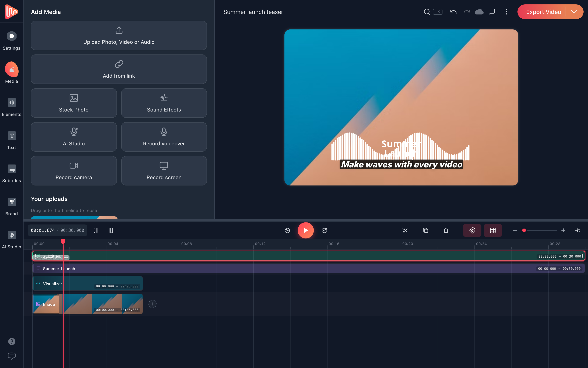This screenshot has height=368, width=588.
Task: Skip forward 10 seconds
Action: 324,230
